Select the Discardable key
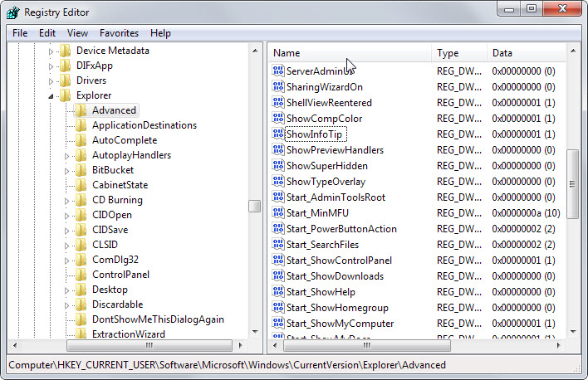The height and width of the screenshot is (380, 588). [118, 304]
